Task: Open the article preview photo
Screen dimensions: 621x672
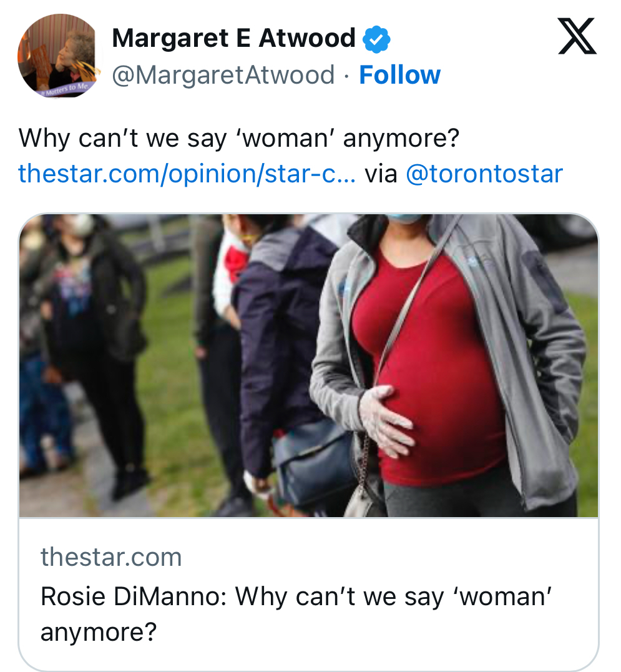Action: [x=308, y=365]
